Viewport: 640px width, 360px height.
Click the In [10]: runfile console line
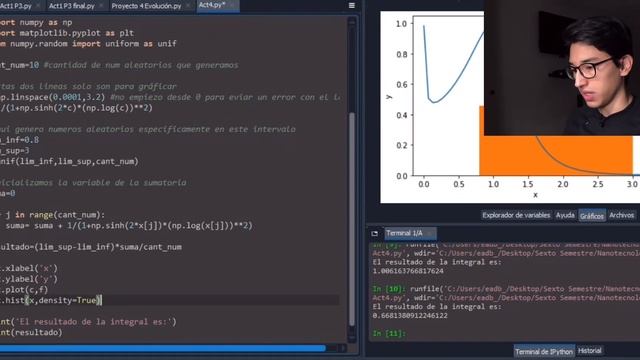pos(506,289)
